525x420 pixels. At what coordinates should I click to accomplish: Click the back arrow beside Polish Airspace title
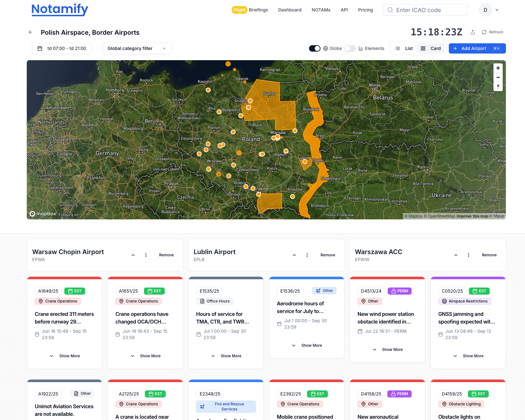(30, 32)
